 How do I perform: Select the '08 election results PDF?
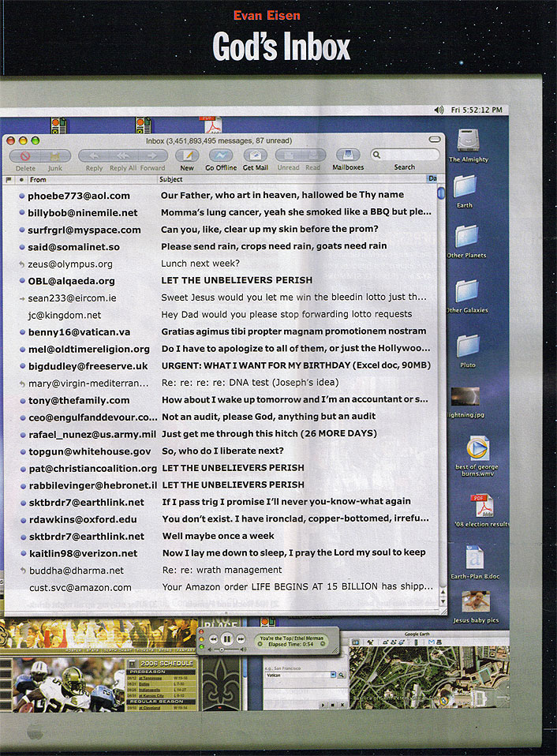482,505
